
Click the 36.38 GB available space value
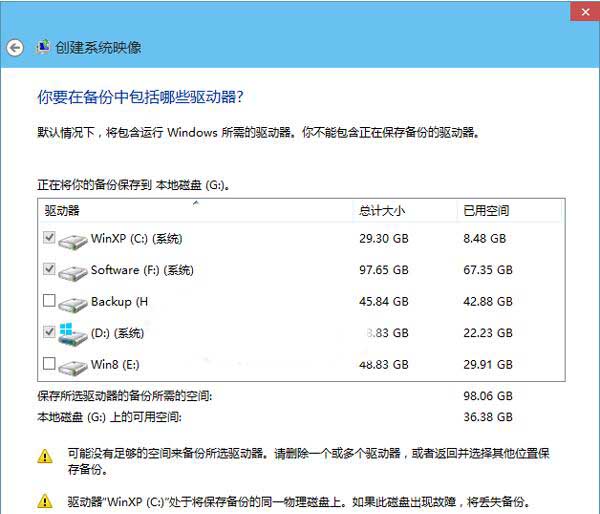tap(488, 417)
